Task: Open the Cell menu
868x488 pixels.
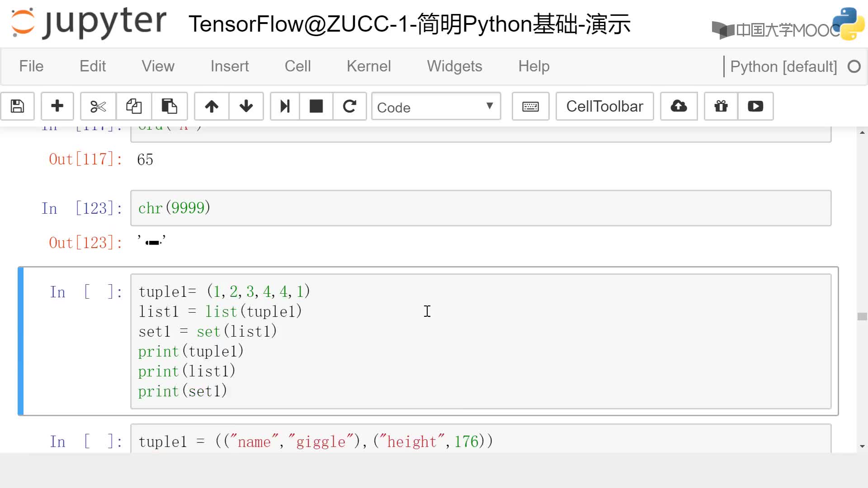Action: pos(297,66)
